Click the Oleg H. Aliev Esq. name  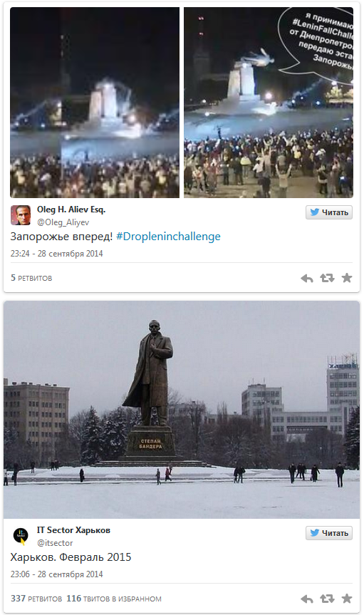point(71,210)
